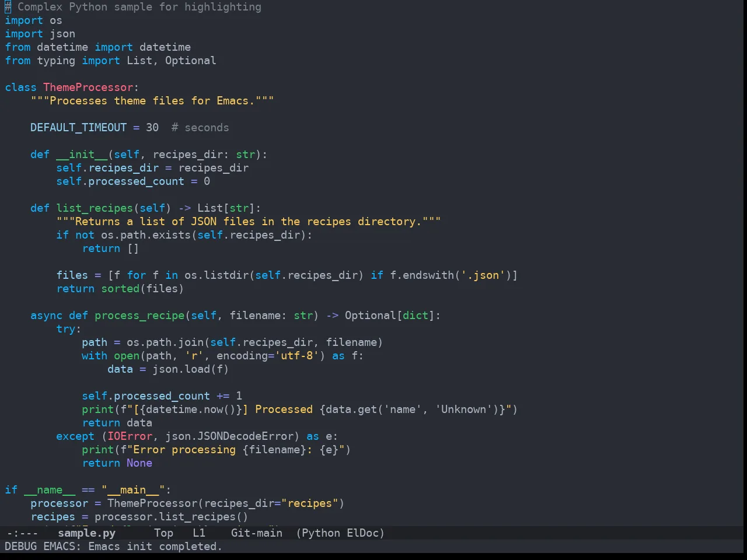
Task: Click the 'try' keyword
Action: click(x=65, y=329)
